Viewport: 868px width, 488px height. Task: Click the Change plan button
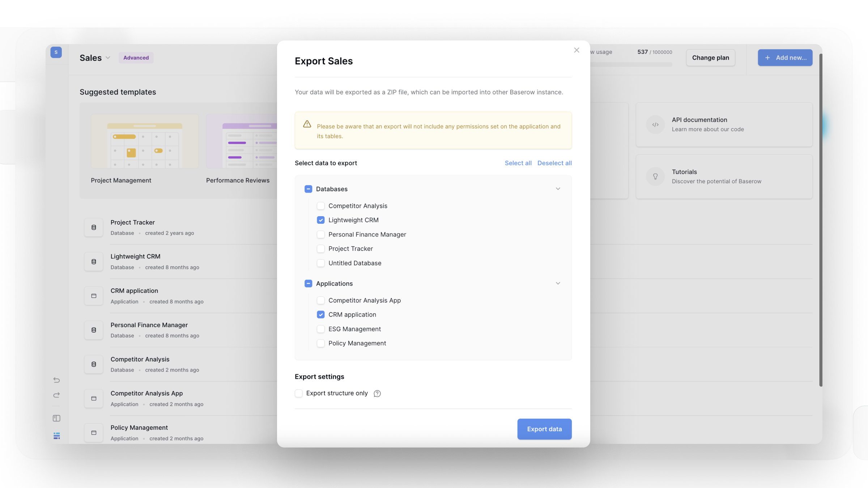pyautogui.click(x=710, y=58)
